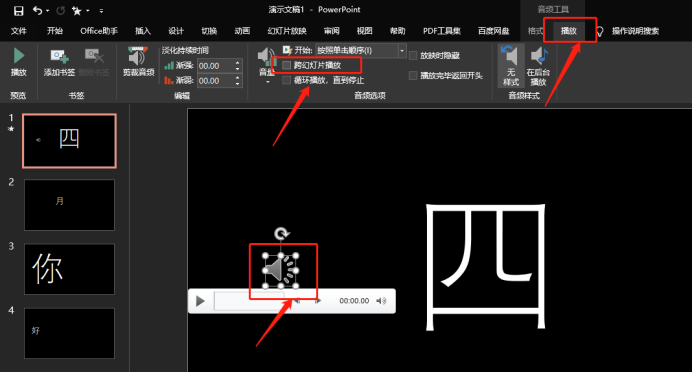Open the 百度网盘 tab
Screen dimensions: 692x372
(x=493, y=31)
